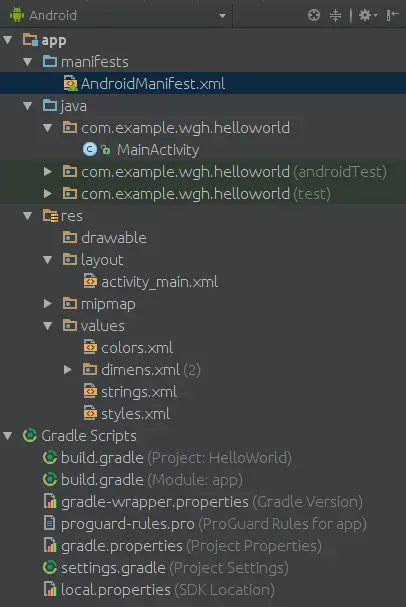The width and height of the screenshot is (406, 607).
Task: Click the app module folder icon
Action: pos(30,40)
